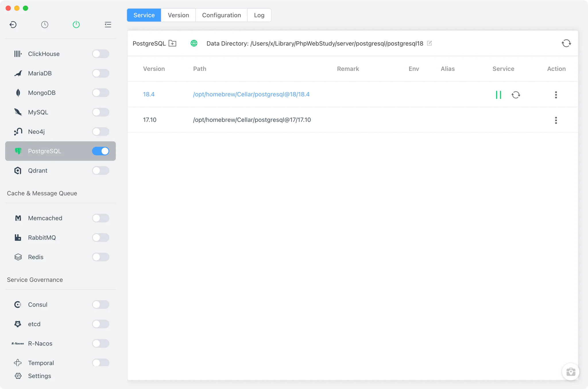Click the green power icon
This screenshot has height=389, width=588.
tap(76, 25)
